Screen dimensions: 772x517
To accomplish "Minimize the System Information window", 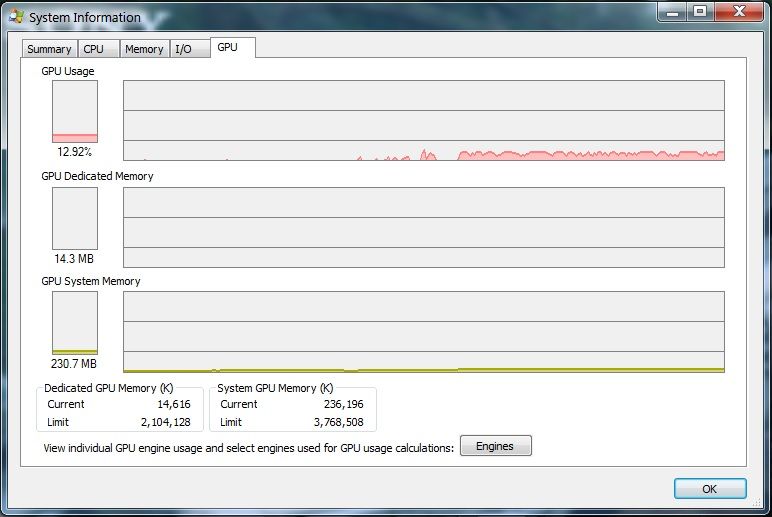I will point(673,12).
